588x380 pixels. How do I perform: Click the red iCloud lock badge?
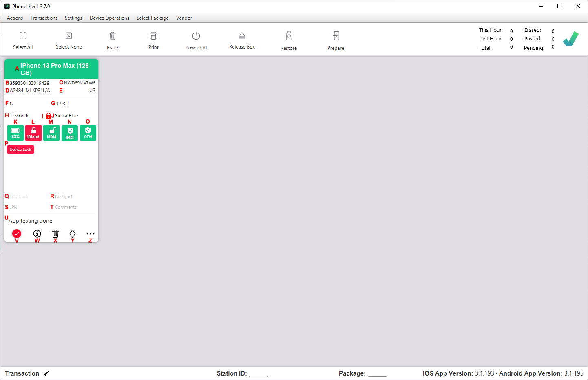33,133
